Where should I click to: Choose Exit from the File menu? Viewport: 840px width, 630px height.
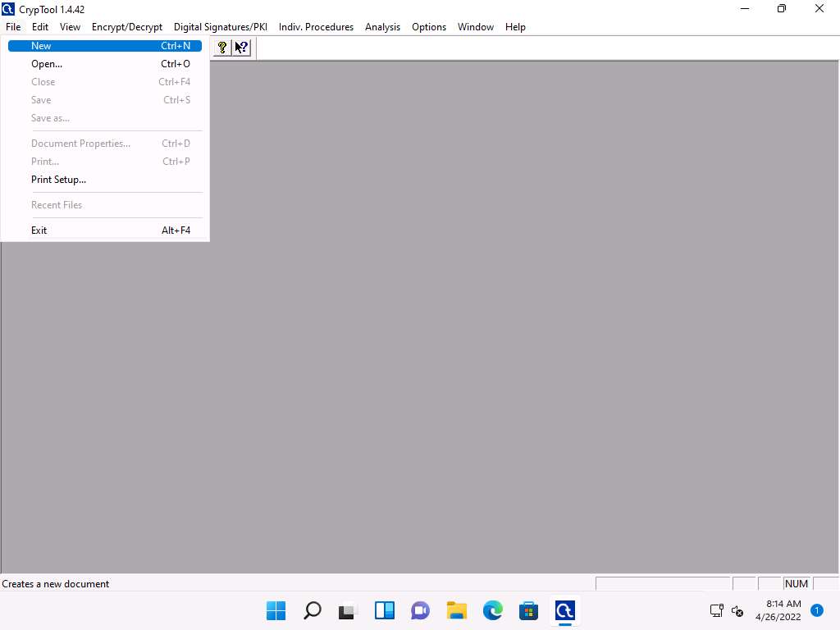coord(39,231)
